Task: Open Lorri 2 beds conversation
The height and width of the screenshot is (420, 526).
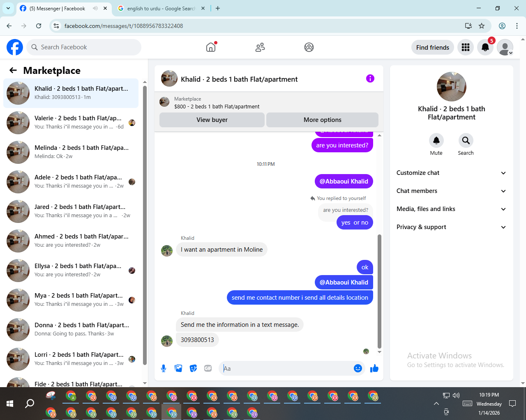Action: (71, 359)
